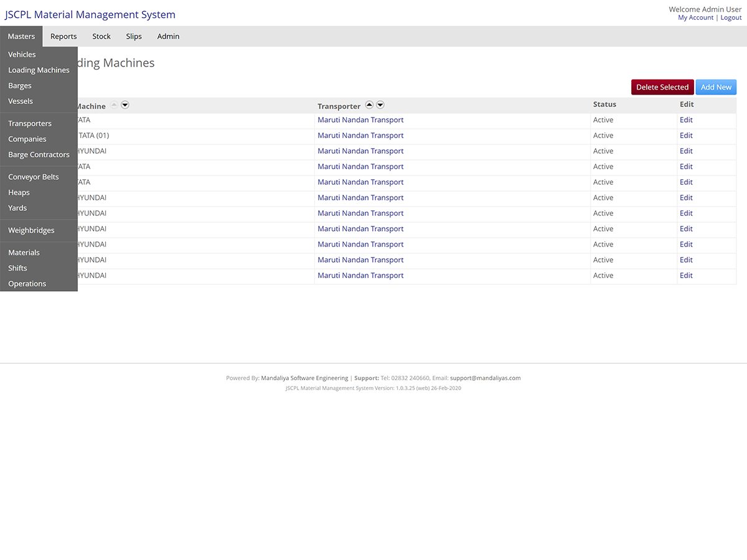Open My Account settings
747x560 pixels.
pyautogui.click(x=695, y=17)
